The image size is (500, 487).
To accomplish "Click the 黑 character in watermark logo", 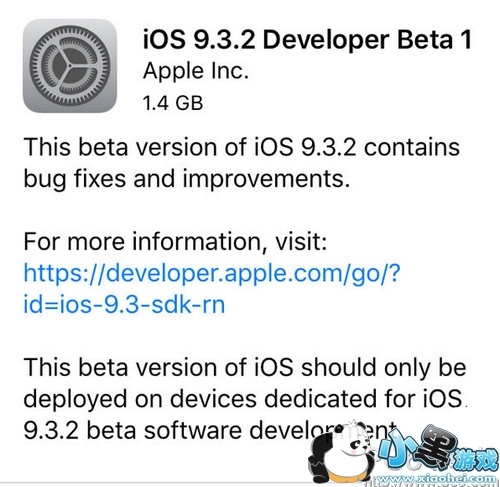I will click(x=437, y=447).
